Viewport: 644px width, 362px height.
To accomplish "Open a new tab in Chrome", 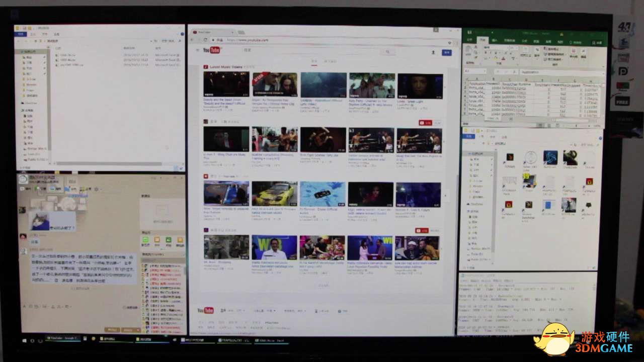I will [241, 32].
